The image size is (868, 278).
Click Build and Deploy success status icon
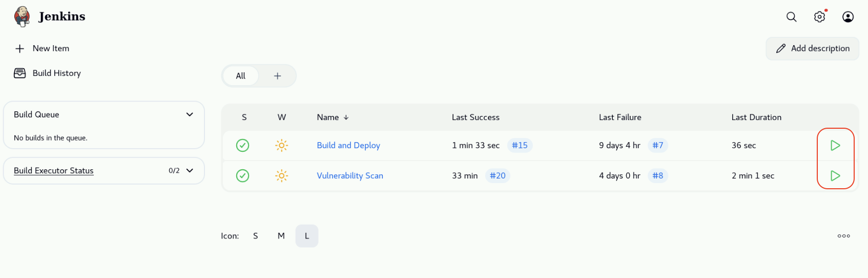[x=242, y=146]
